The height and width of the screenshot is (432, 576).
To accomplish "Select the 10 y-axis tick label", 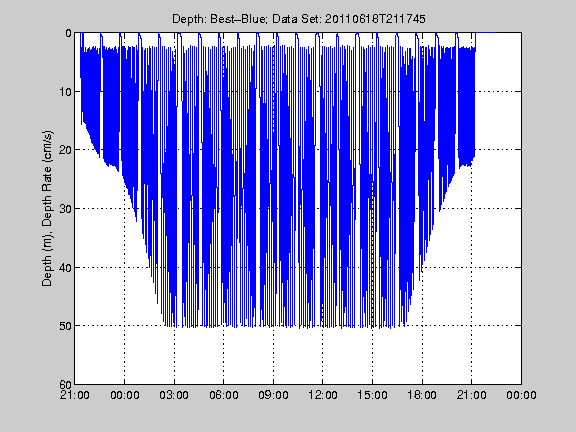I will tap(65, 91).
